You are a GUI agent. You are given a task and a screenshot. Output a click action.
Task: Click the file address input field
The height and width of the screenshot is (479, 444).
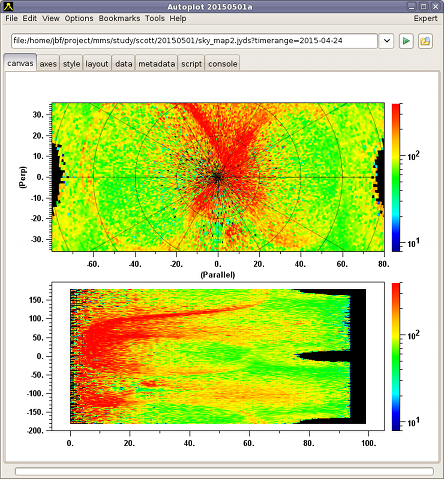pos(195,41)
